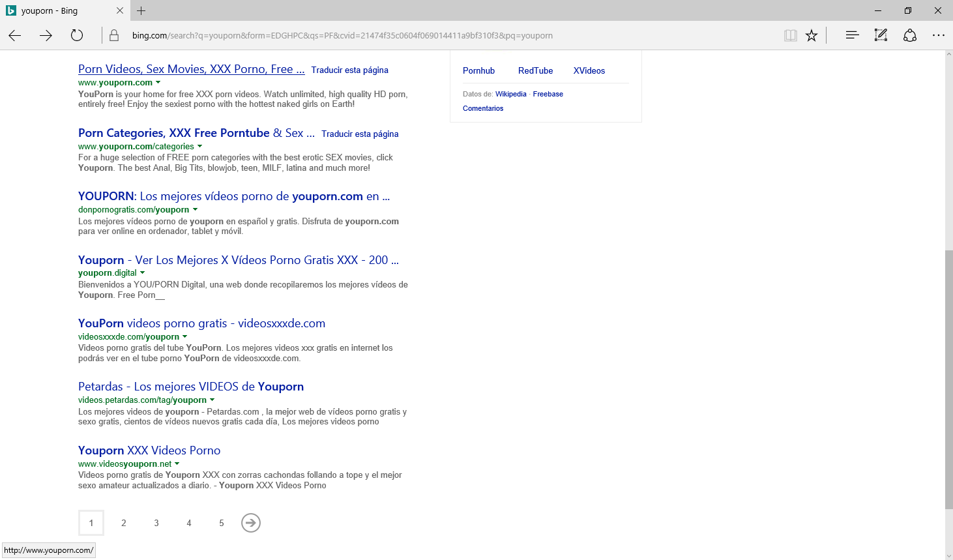Open Reading view book icon
The image size is (953, 560).
[790, 36]
